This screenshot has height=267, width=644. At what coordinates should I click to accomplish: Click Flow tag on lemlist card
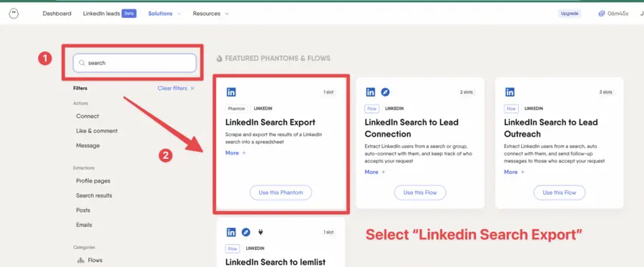point(233,249)
